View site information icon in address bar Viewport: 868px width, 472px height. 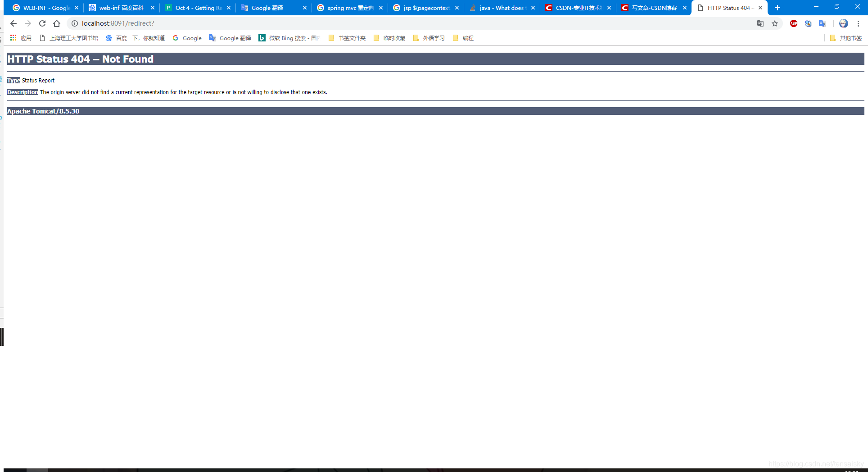(x=75, y=23)
